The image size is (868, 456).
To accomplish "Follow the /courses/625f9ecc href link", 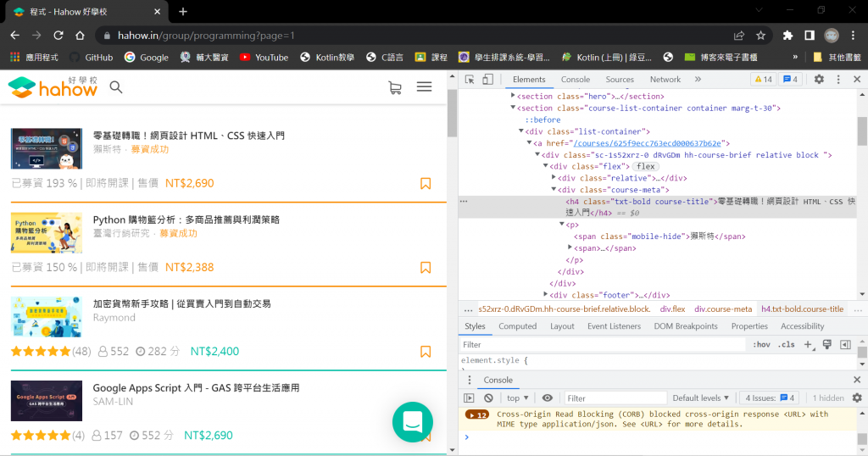I will coord(648,143).
